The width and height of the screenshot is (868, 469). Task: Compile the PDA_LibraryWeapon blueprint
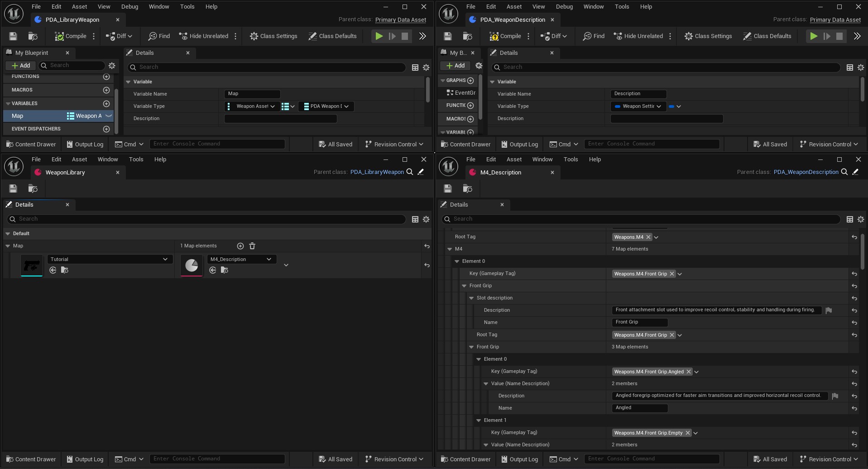point(70,36)
